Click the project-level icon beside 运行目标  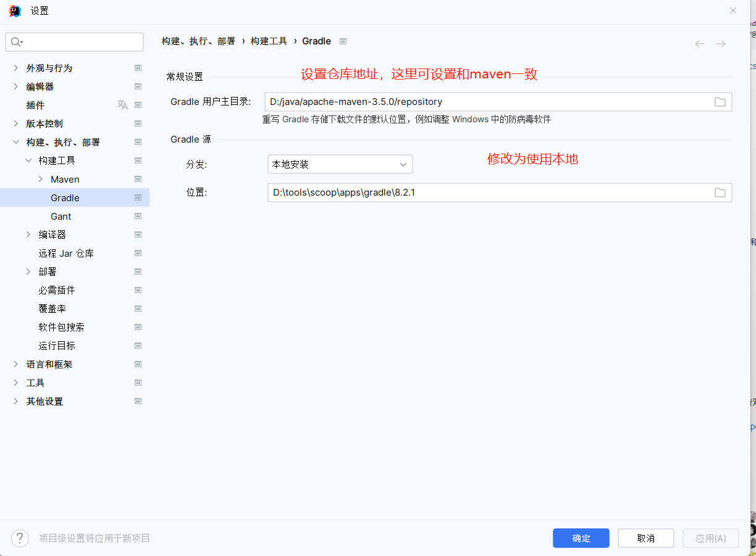point(138,346)
